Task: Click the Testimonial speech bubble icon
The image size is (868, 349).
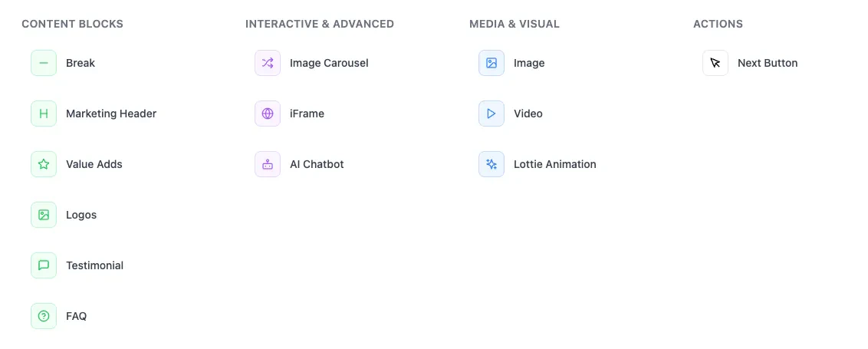Action: click(x=44, y=265)
